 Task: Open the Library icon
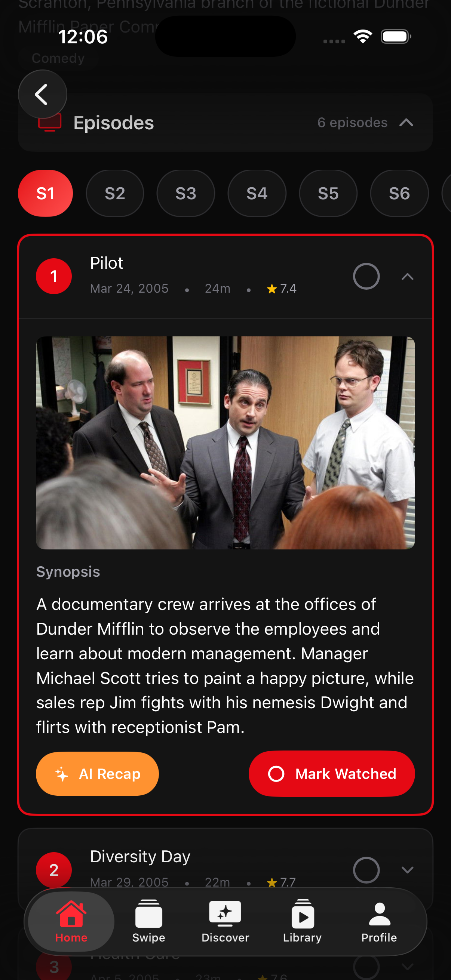point(303,913)
